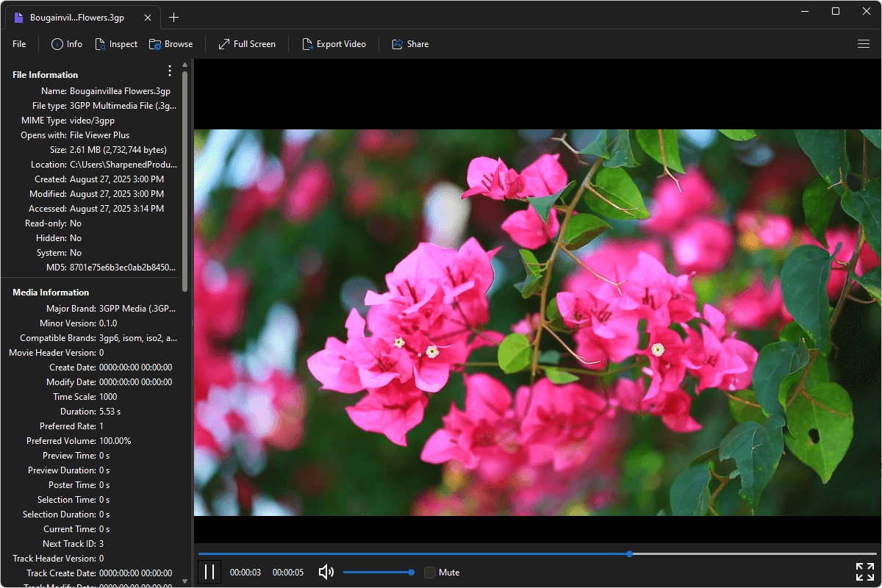
Task: Click Export Video
Action: point(334,44)
